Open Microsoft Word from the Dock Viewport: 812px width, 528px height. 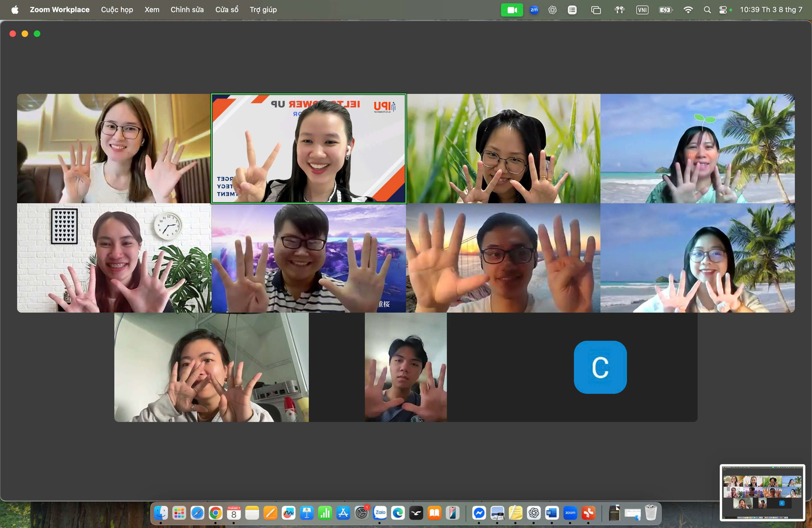pyautogui.click(x=552, y=513)
